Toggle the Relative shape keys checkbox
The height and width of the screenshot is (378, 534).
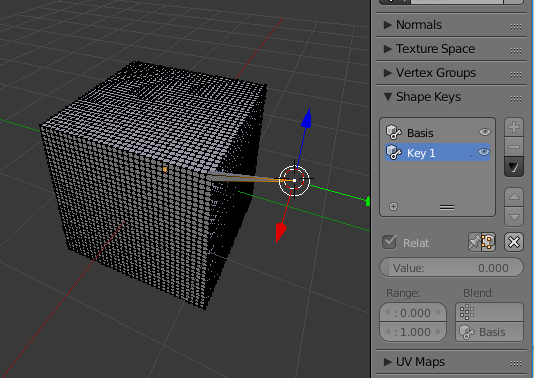pyautogui.click(x=389, y=242)
